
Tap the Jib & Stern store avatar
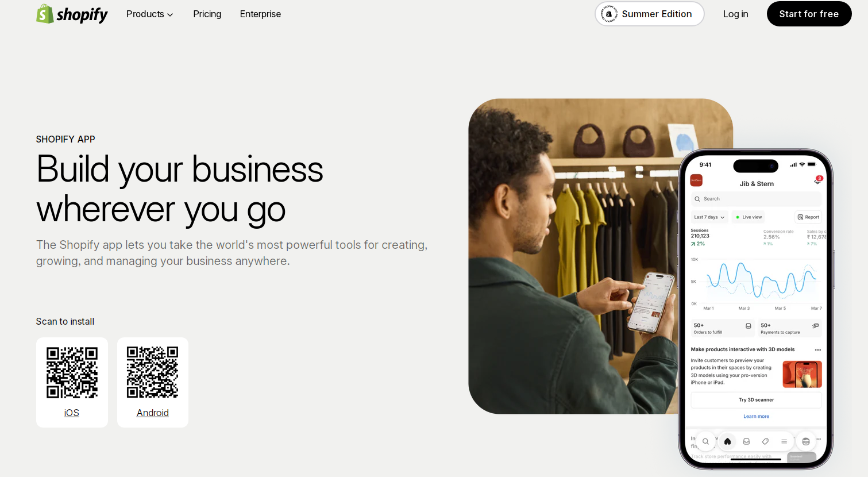tap(696, 180)
